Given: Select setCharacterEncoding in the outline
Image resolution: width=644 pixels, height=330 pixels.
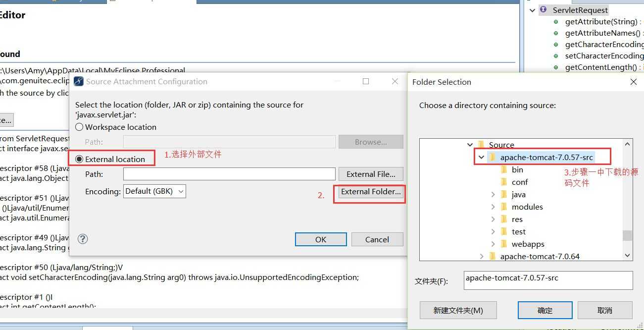Looking at the screenshot, I should 604,55.
